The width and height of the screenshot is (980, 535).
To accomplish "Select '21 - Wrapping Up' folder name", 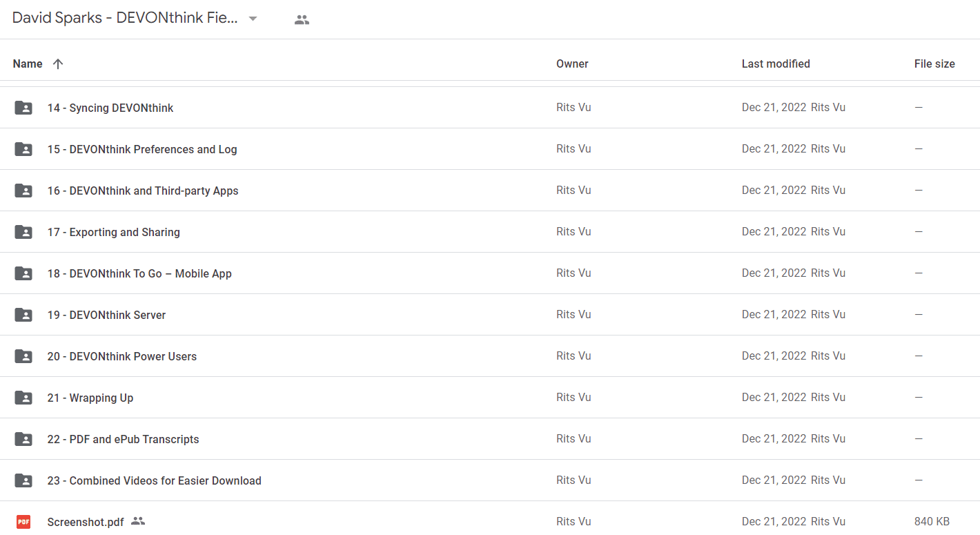I will pyautogui.click(x=90, y=398).
